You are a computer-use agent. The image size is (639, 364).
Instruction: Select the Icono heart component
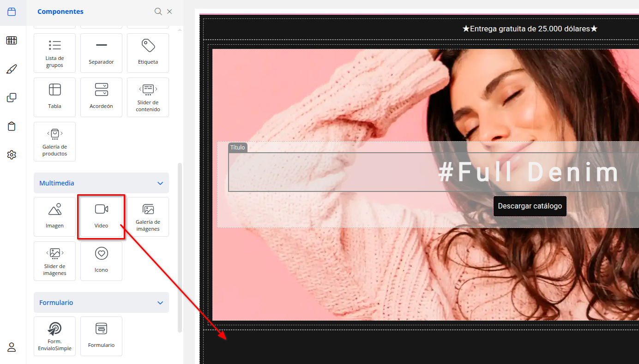pos(101,261)
